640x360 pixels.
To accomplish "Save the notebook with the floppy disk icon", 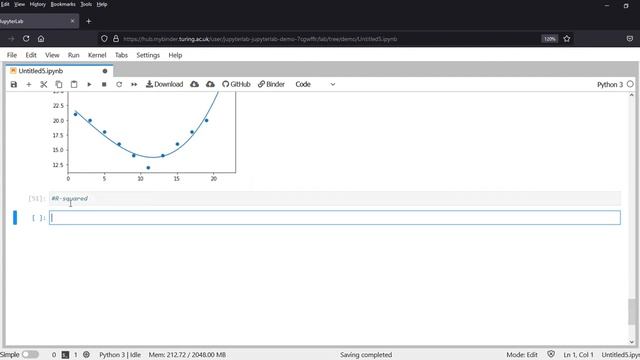I will tap(14, 84).
